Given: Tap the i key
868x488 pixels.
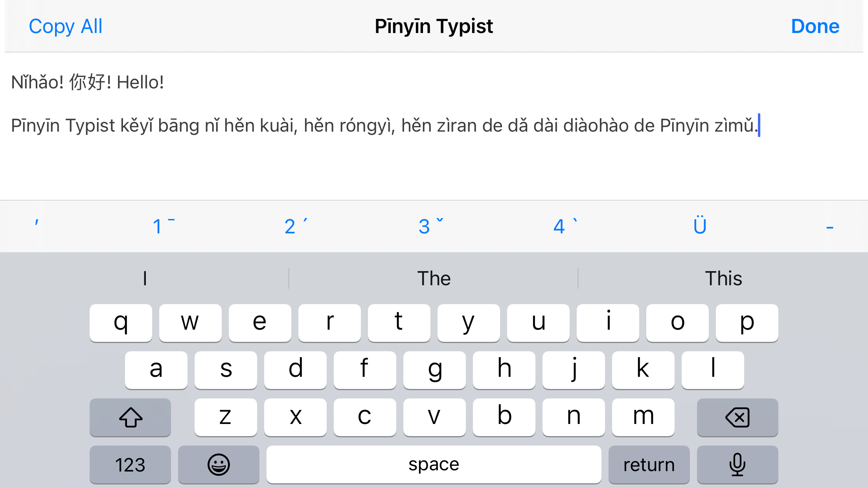Looking at the screenshot, I should [608, 323].
